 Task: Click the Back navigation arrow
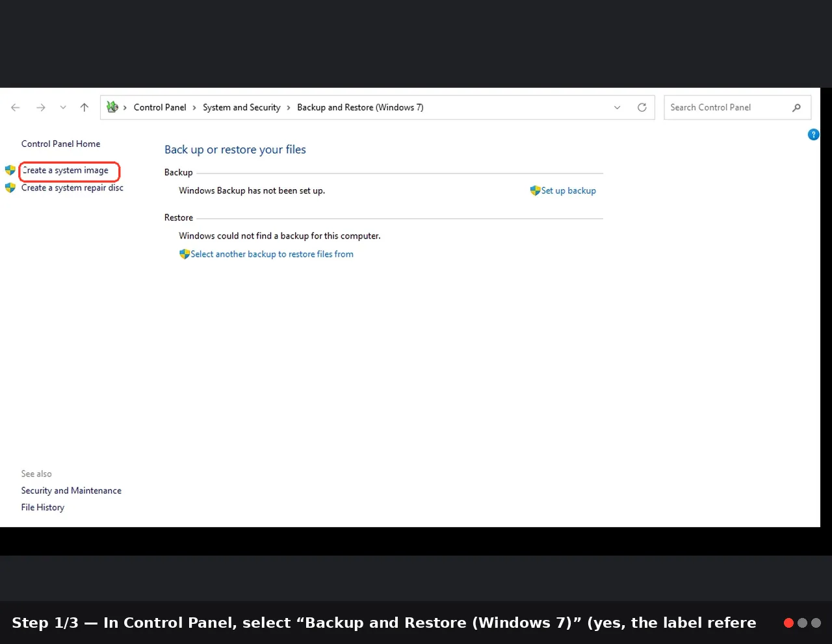(x=16, y=108)
